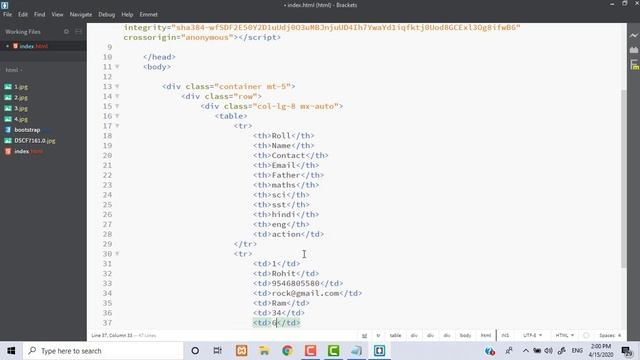Open the Extension Manager brick icon
640x360 pixels.
click(x=634, y=50)
